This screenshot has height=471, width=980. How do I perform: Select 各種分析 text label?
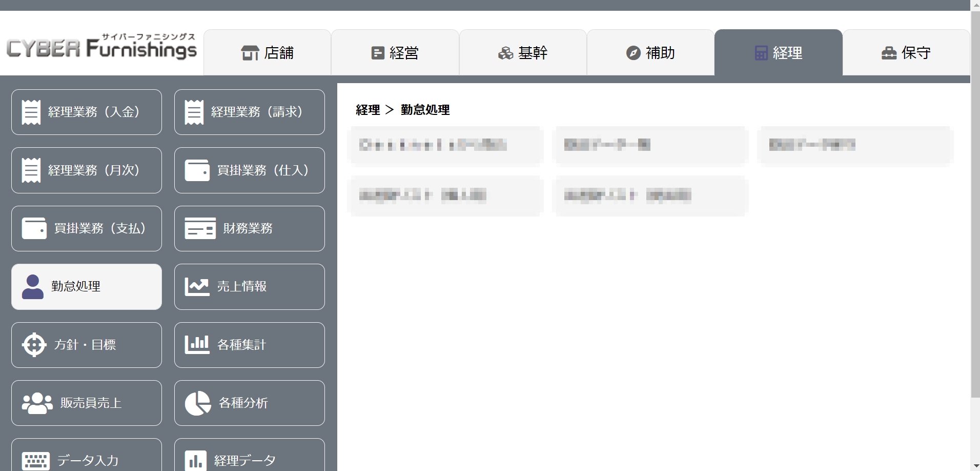click(x=243, y=403)
